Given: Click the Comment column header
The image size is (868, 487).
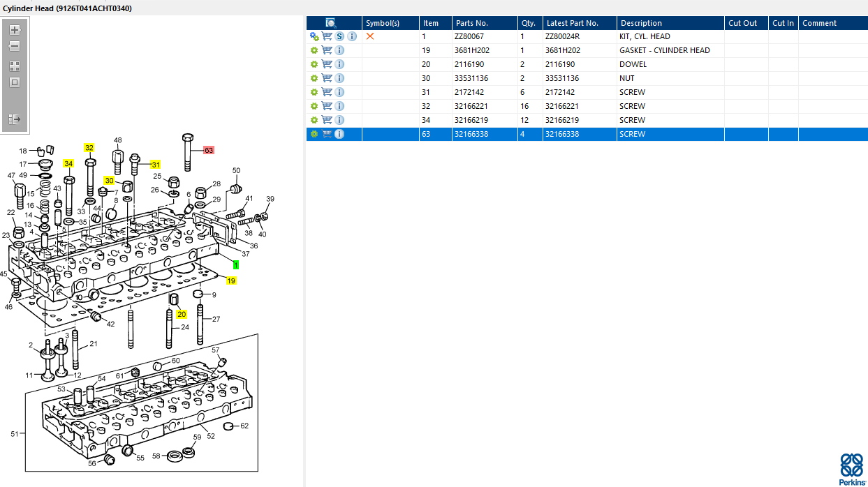Looking at the screenshot, I should pyautogui.click(x=833, y=23).
